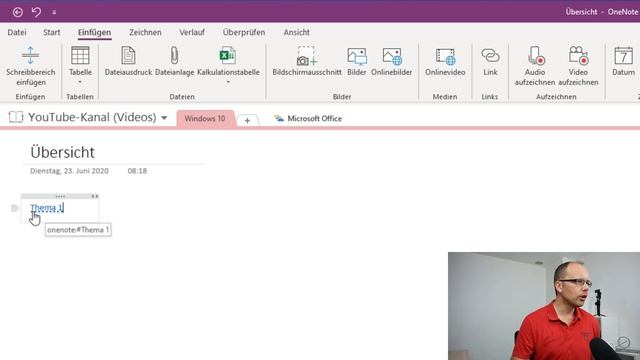Click the Back arrow in title bar
This screenshot has width=640, height=360.
[18, 12]
